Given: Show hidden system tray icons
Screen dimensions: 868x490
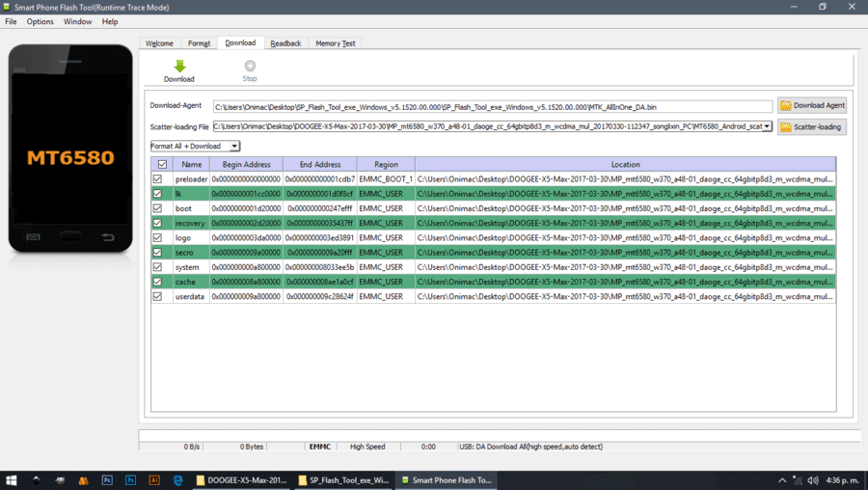Looking at the screenshot, I should [x=781, y=480].
